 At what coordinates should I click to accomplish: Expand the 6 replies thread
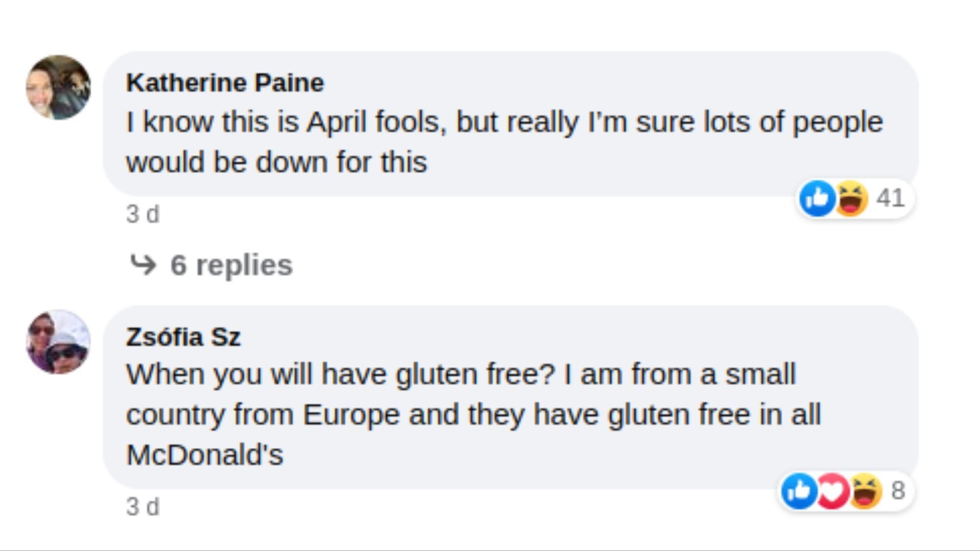point(231,265)
